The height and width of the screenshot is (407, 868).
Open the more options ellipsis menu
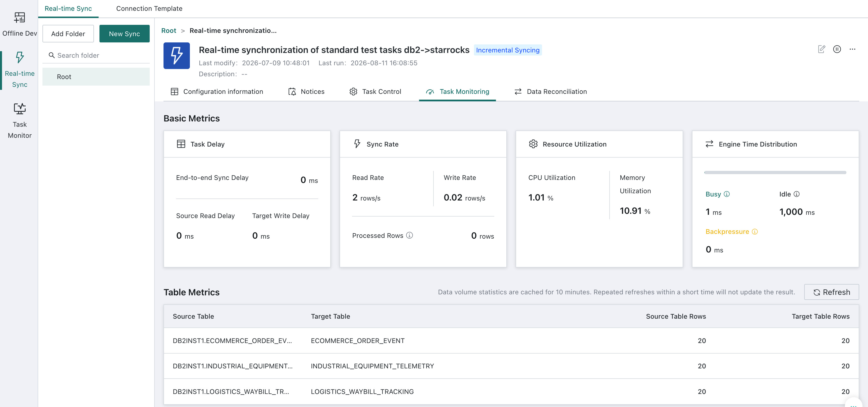click(852, 49)
